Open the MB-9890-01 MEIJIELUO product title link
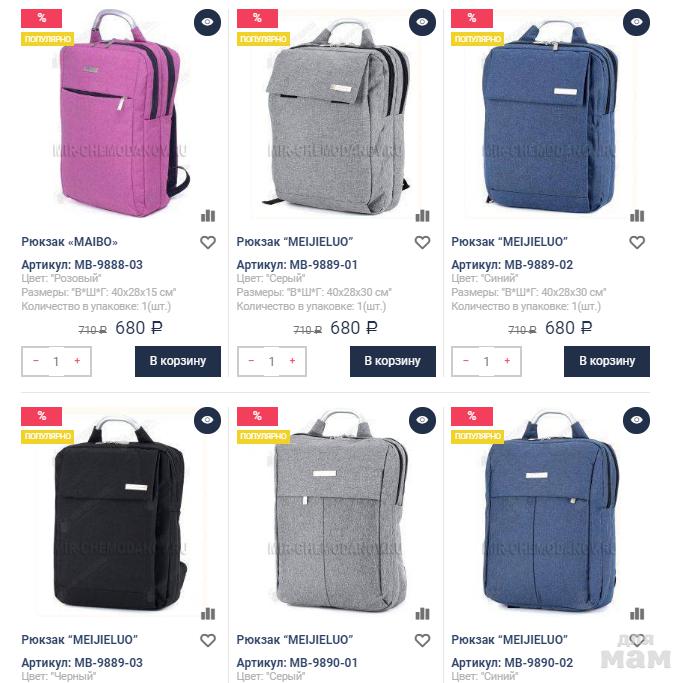 click(x=295, y=640)
